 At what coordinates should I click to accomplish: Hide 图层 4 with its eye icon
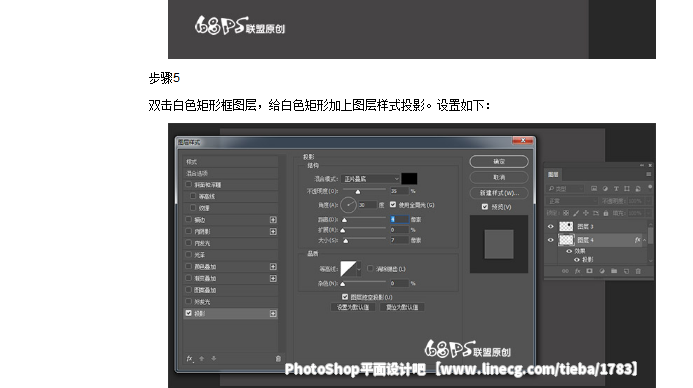pyautogui.click(x=551, y=240)
